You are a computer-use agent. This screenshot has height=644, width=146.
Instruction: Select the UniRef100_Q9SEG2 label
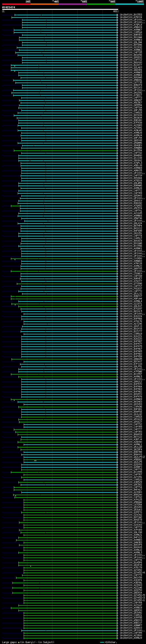tap(131, 58)
